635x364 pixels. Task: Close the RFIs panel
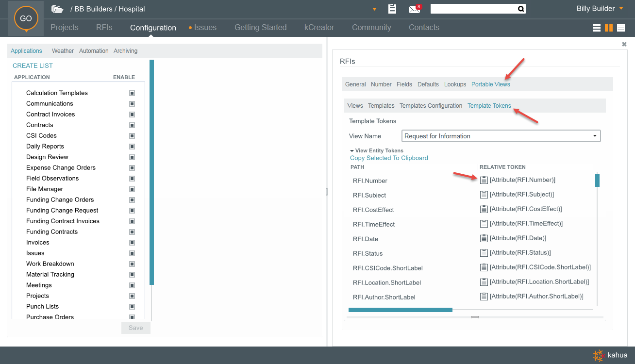click(x=624, y=44)
